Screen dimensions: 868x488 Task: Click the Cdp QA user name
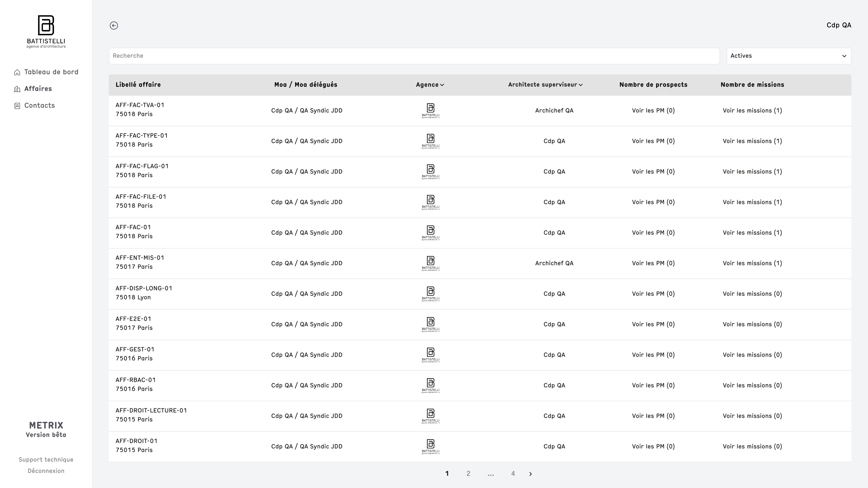pyautogui.click(x=839, y=25)
